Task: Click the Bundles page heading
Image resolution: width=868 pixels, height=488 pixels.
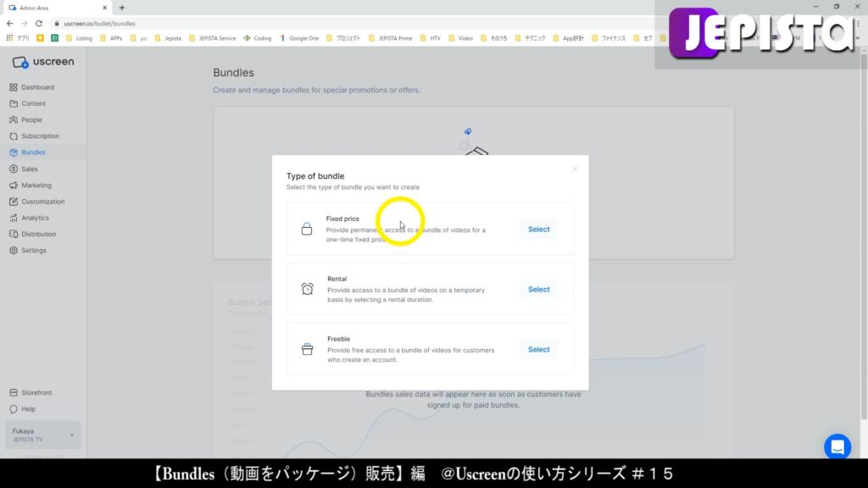Action: (x=234, y=73)
